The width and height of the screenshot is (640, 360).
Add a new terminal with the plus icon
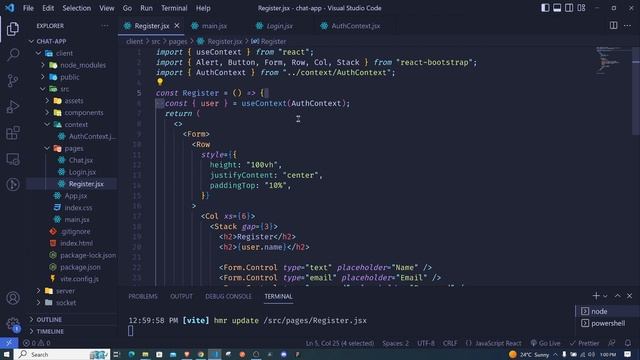tap(596, 296)
